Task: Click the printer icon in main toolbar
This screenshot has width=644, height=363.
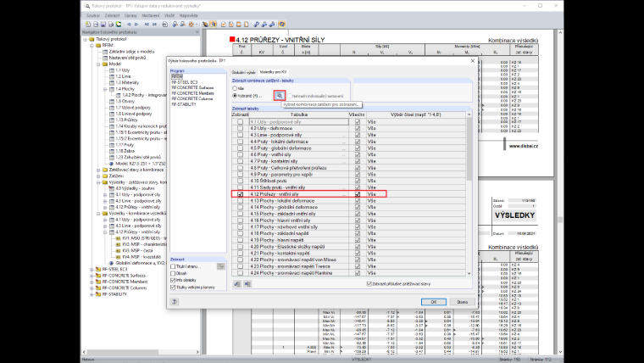Action: 111,25
